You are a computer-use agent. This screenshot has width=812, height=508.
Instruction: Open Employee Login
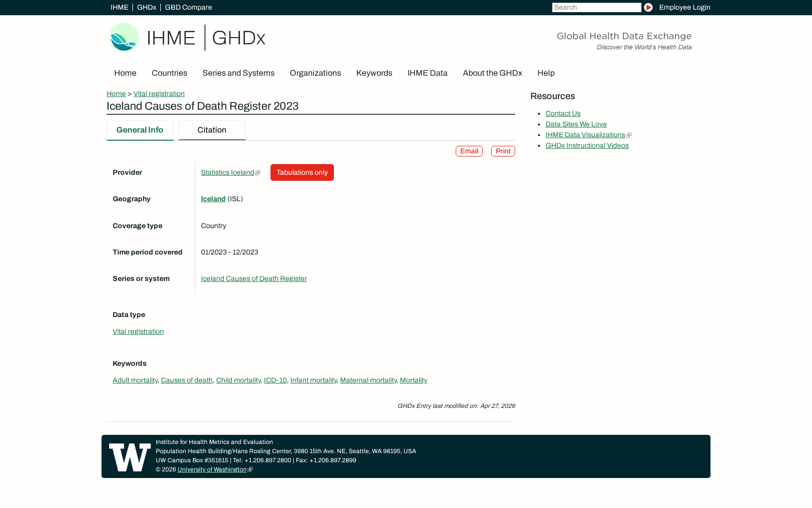click(x=685, y=8)
